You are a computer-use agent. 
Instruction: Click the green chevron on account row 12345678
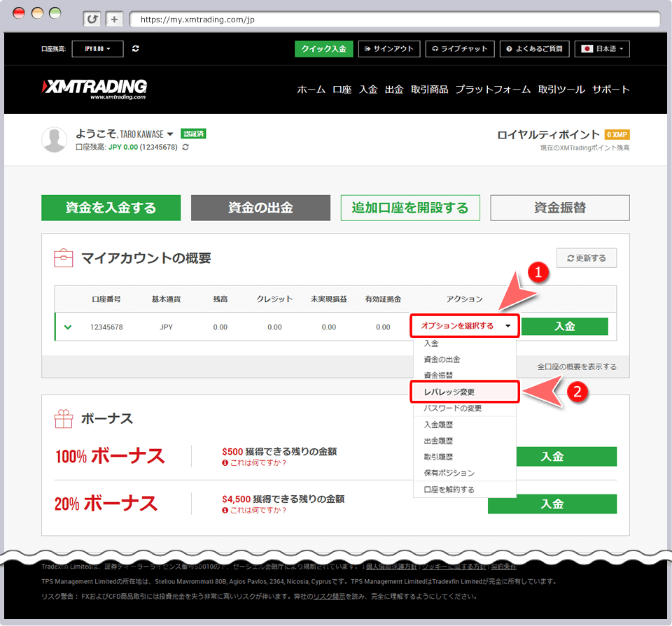[68, 327]
